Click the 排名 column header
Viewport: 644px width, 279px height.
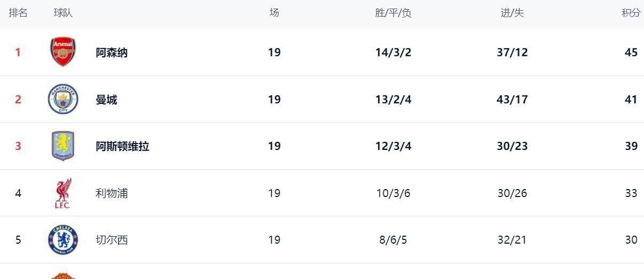pyautogui.click(x=18, y=13)
